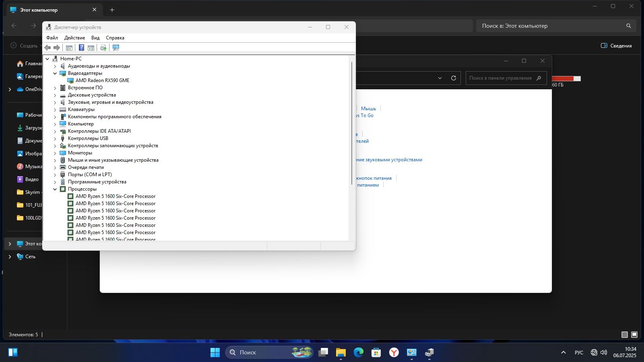Image resolution: width=644 pixels, height=362 pixels.
Task: Refresh the Control Panel address bar
Action: tap(453, 78)
